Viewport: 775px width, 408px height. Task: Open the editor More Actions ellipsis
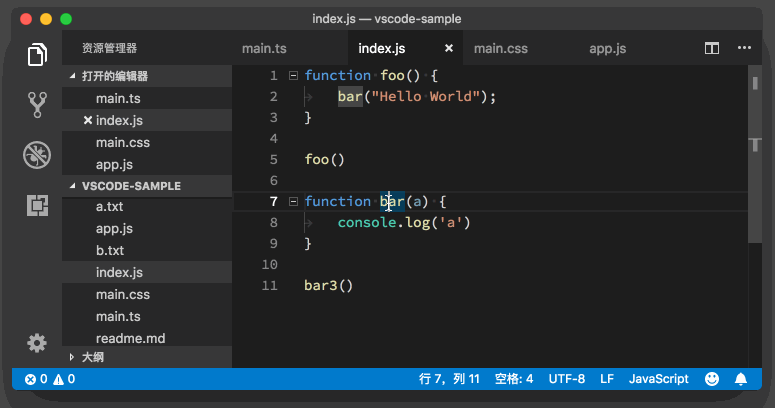coord(743,48)
